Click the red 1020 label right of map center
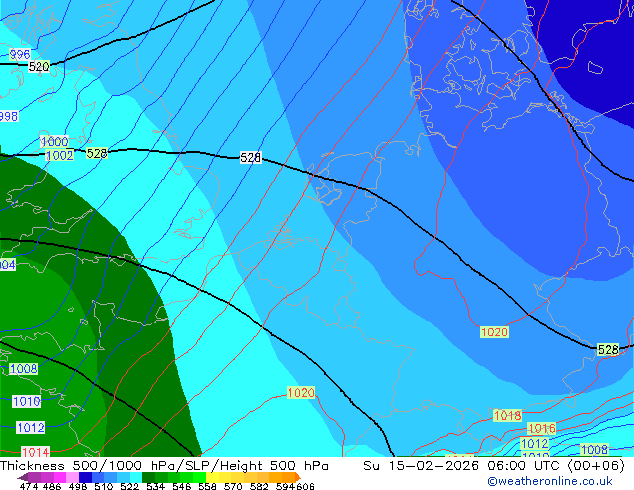The image size is (634, 490). pyautogui.click(x=495, y=332)
